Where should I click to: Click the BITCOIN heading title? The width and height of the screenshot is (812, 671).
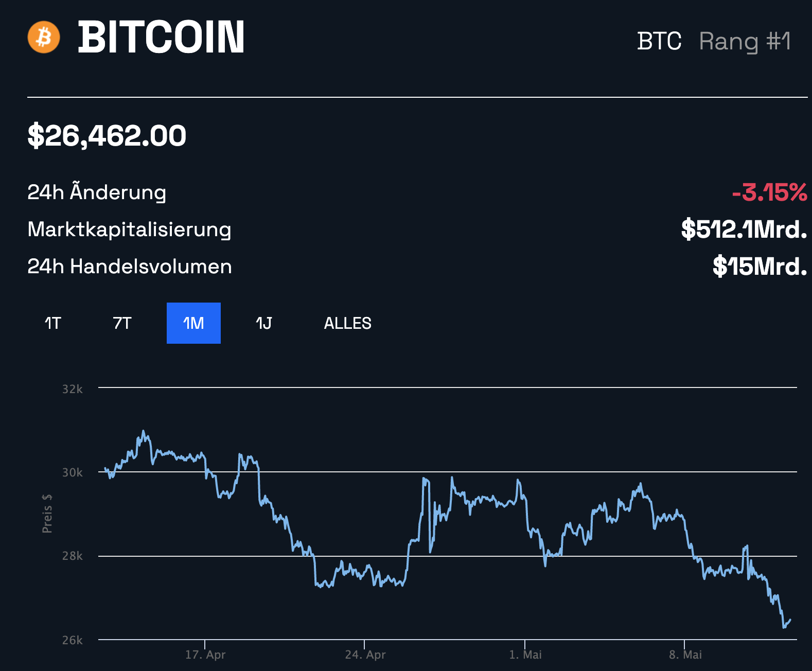(x=161, y=37)
